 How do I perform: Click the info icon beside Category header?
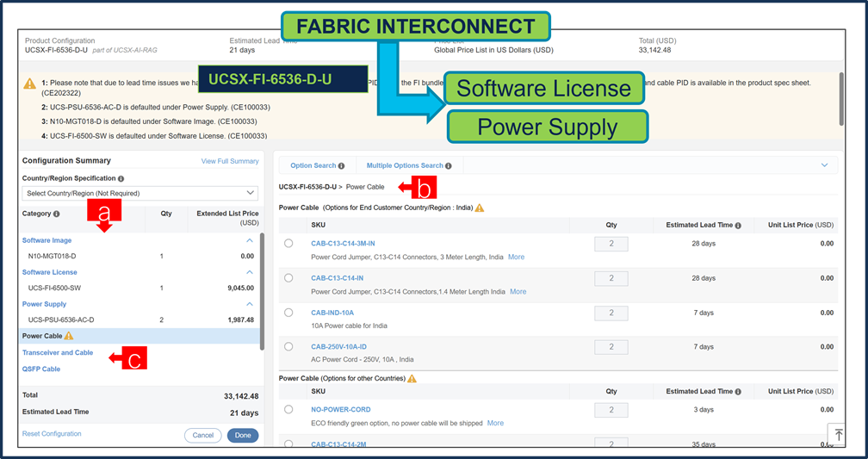point(57,214)
